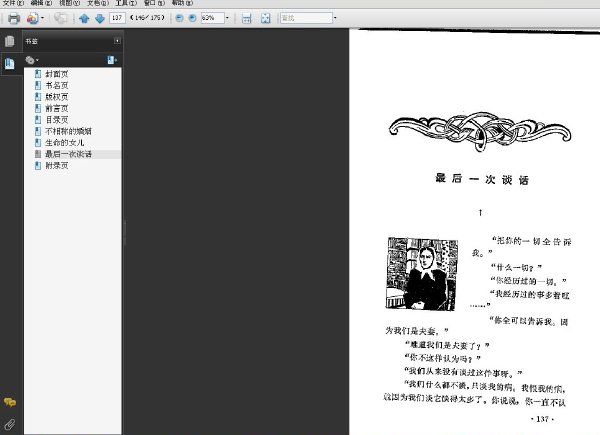Click the woman illustration on the page
This screenshot has height=435, width=600.
(422, 274)
